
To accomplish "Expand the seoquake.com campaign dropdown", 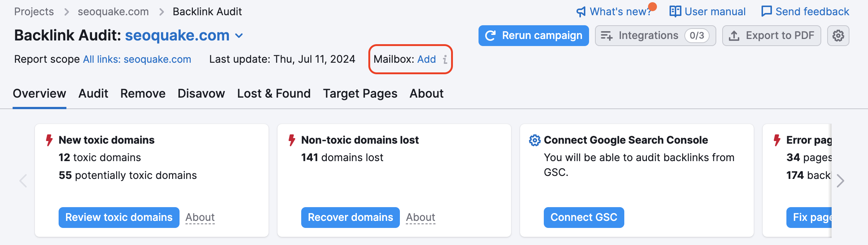I will 239,36.
